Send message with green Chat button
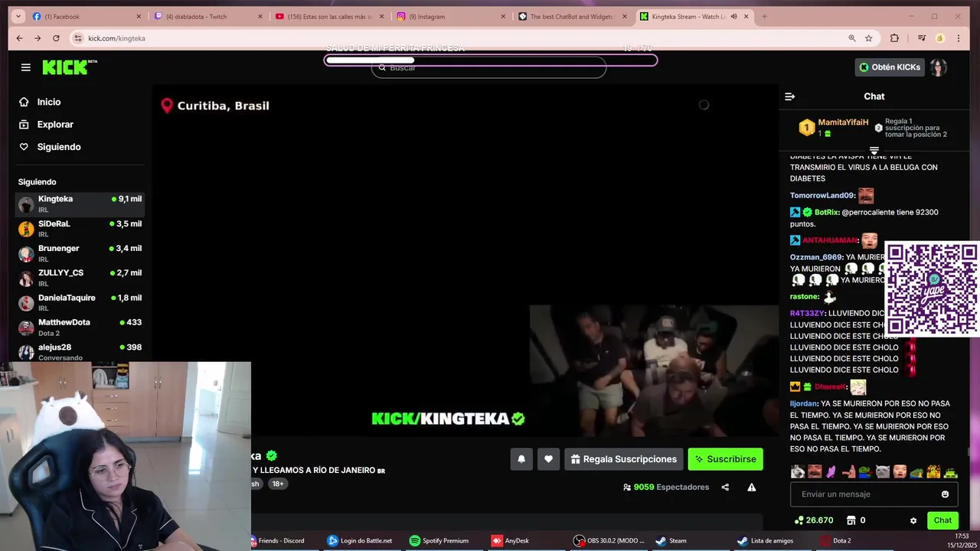 [x=942, y=520]
